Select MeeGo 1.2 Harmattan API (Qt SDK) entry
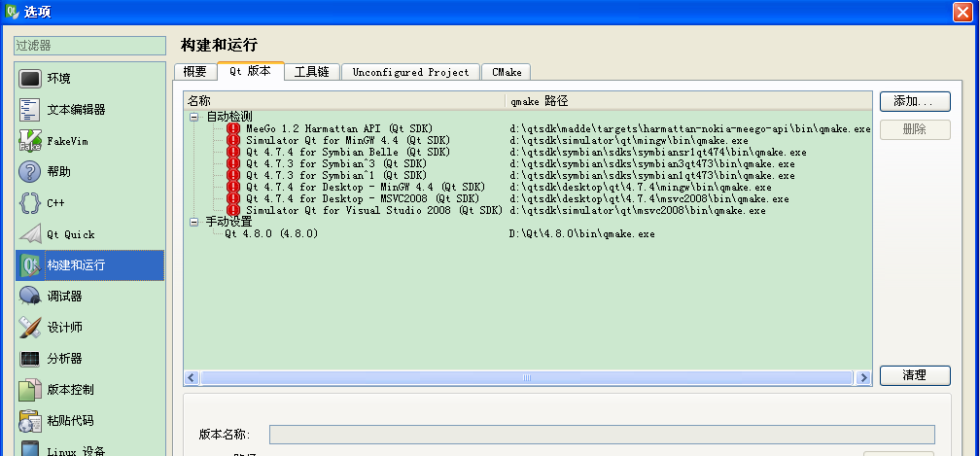980x456 pixels. (338, 128)
